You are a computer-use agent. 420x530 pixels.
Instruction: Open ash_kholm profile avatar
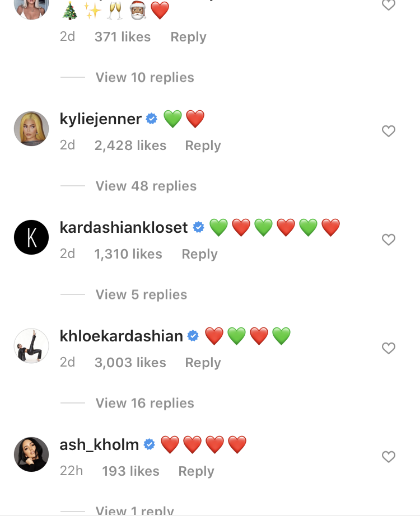(x=31, y=454)
